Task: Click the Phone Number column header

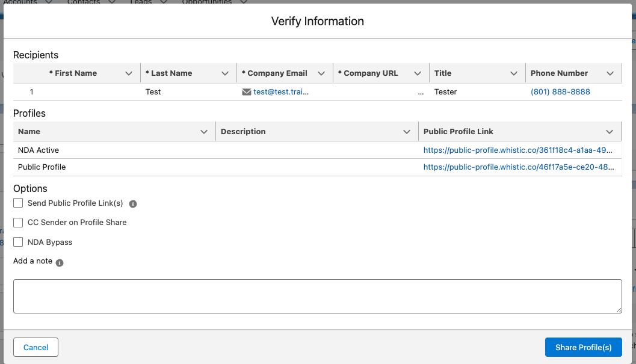Action: tap(559, 73)
